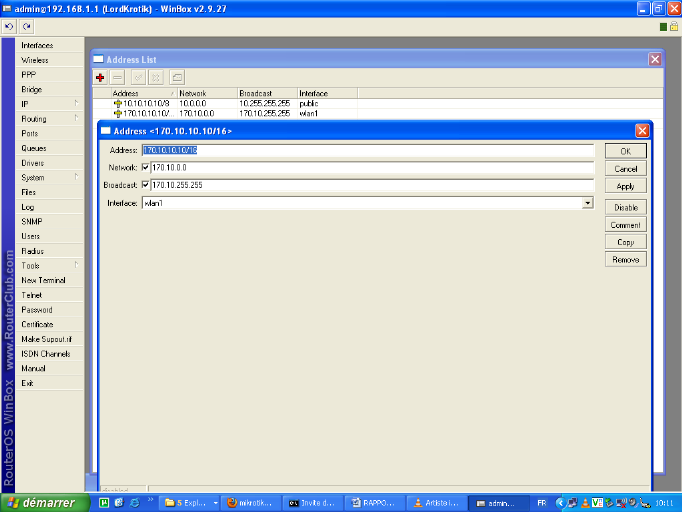This screenshot has height=512, width=682.
Task: Click the Network value field
Action: [x=372, y=167]
